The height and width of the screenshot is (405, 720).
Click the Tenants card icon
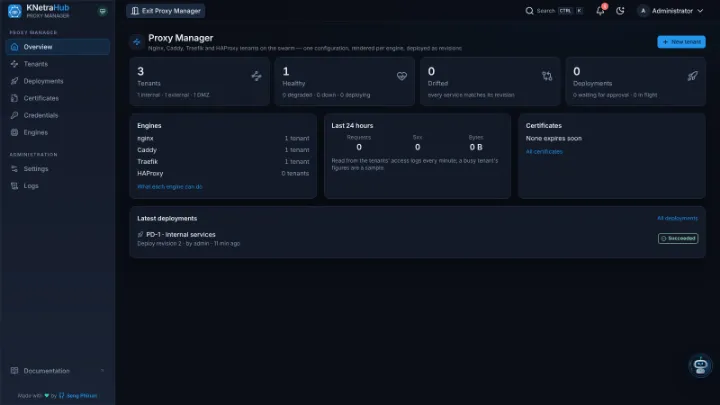[x=256, y=76]
